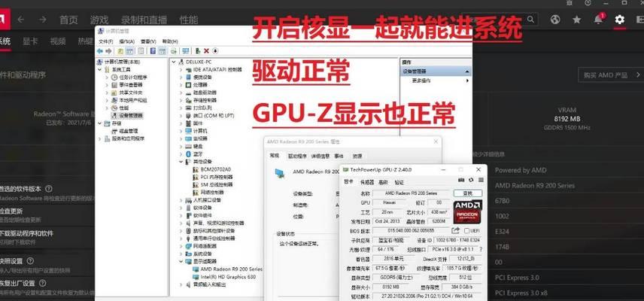Image resolution: width=644 pixels, height=301 pixels.
Task: Click the bus interface question mark in GPU-Z
Action: 481,249
